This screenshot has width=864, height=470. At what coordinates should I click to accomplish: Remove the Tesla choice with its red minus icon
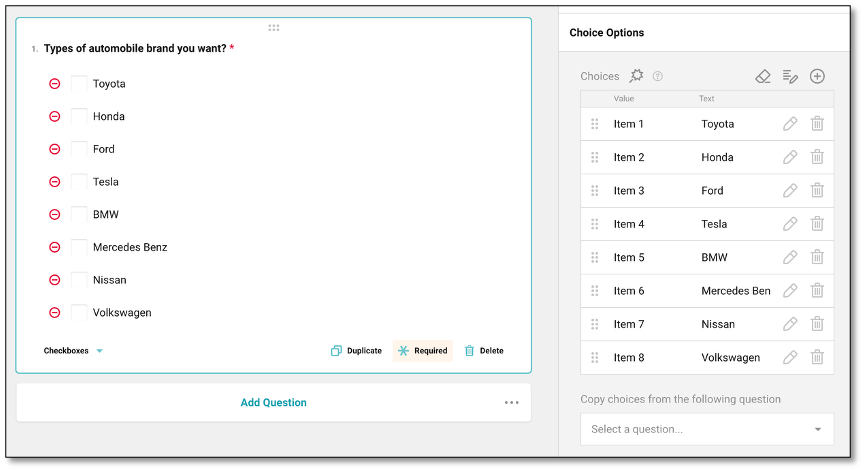click(55, 182)
